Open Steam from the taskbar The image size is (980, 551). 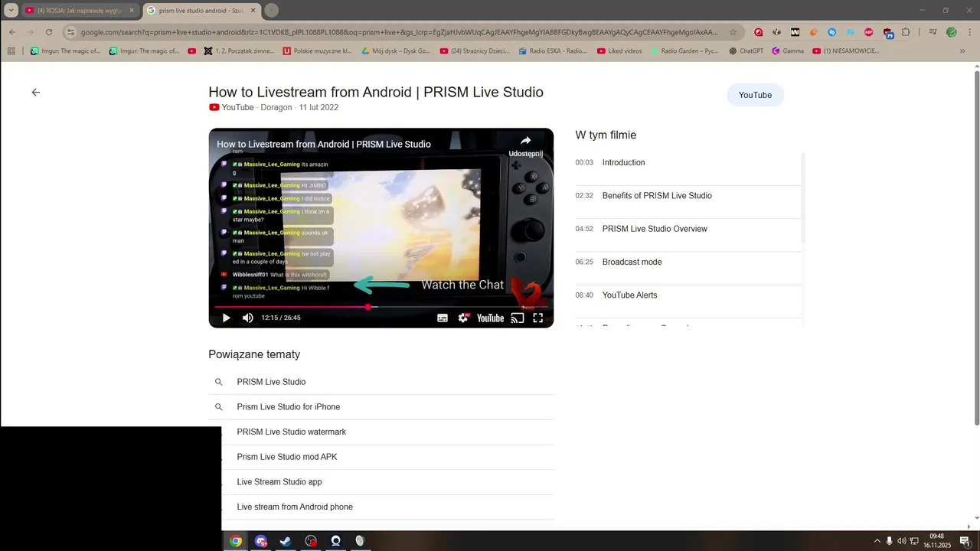click(286, 540)
